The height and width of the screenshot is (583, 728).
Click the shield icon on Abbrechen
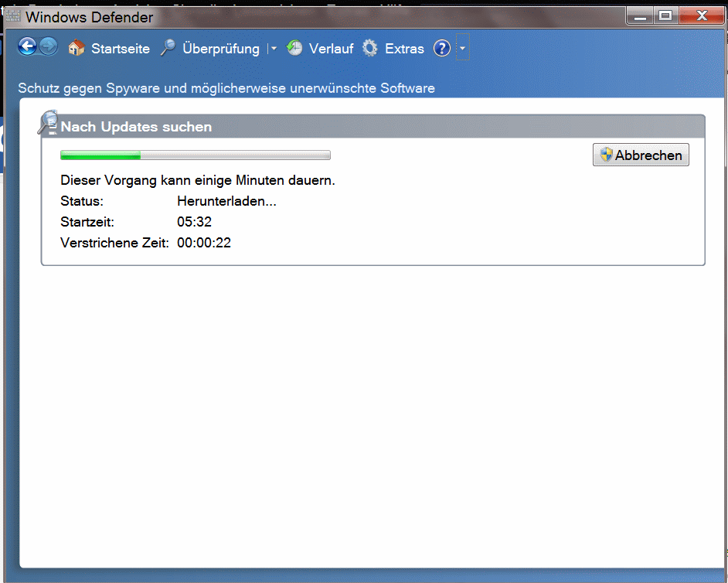[607, 155]
